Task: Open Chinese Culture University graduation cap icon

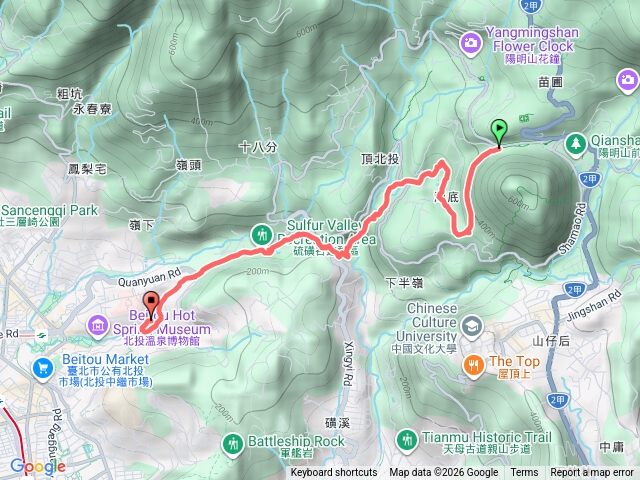Action: pos(473,327)
